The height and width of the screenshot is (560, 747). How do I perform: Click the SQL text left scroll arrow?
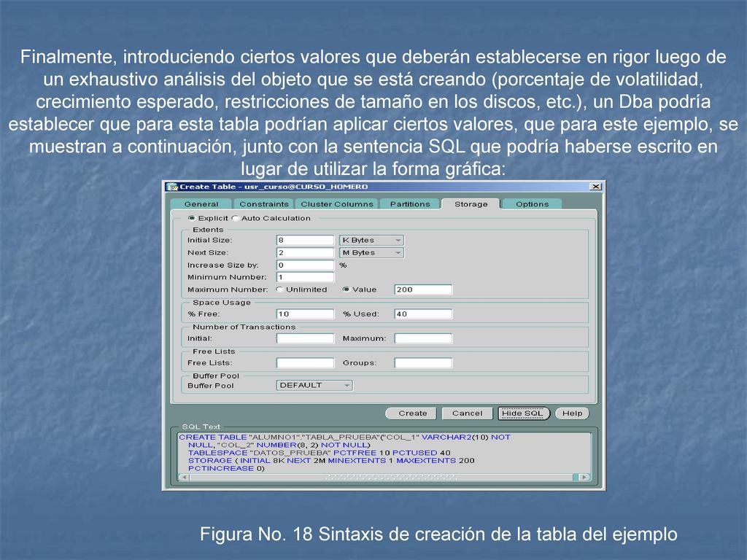coord(185,477)
